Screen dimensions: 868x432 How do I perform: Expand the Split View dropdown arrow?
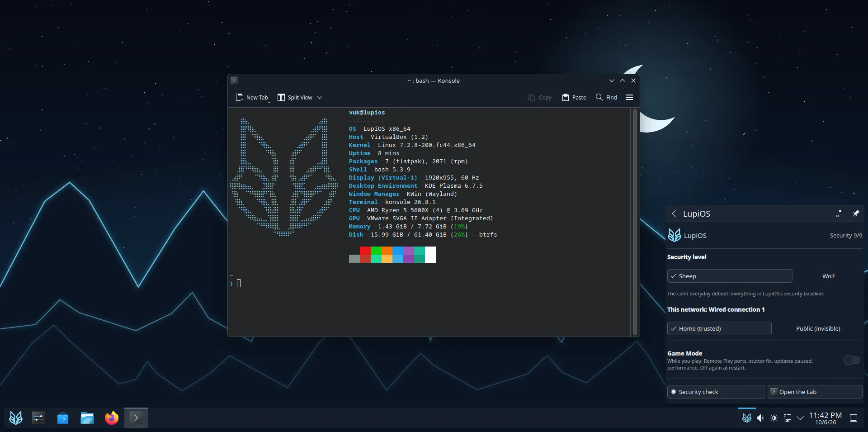[320, 97]
